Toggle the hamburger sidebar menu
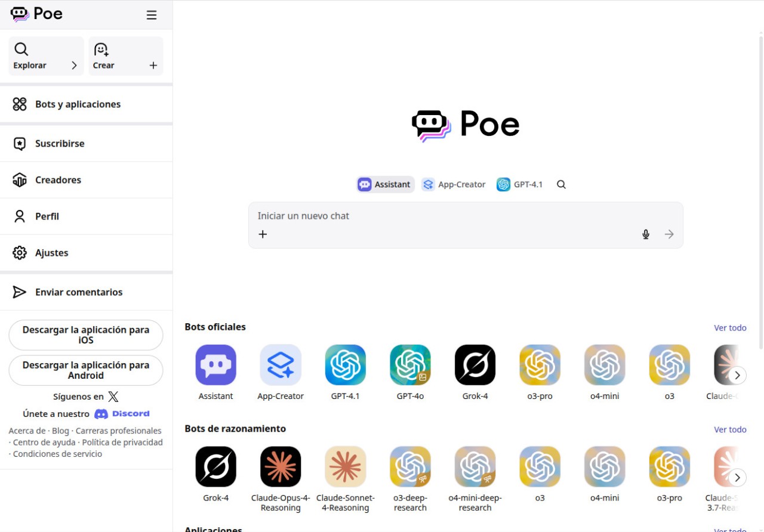This screenshot has height=532, width=764. 152,15
